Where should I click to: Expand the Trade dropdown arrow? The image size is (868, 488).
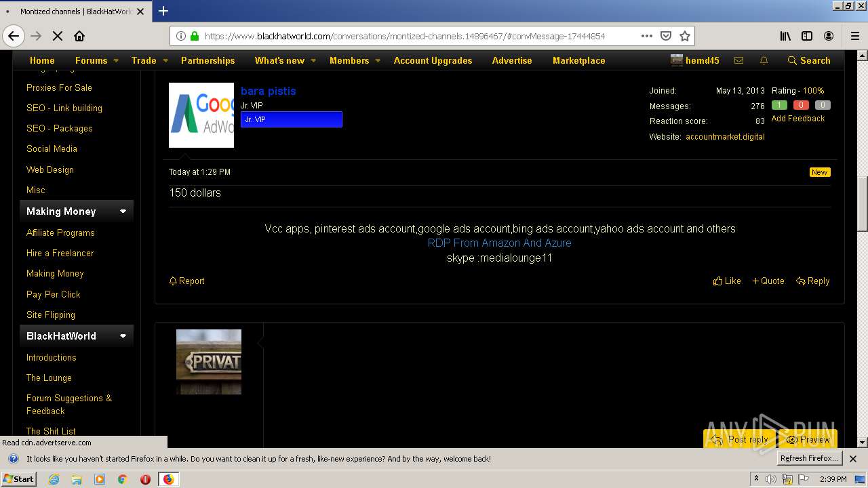point(165,60)
